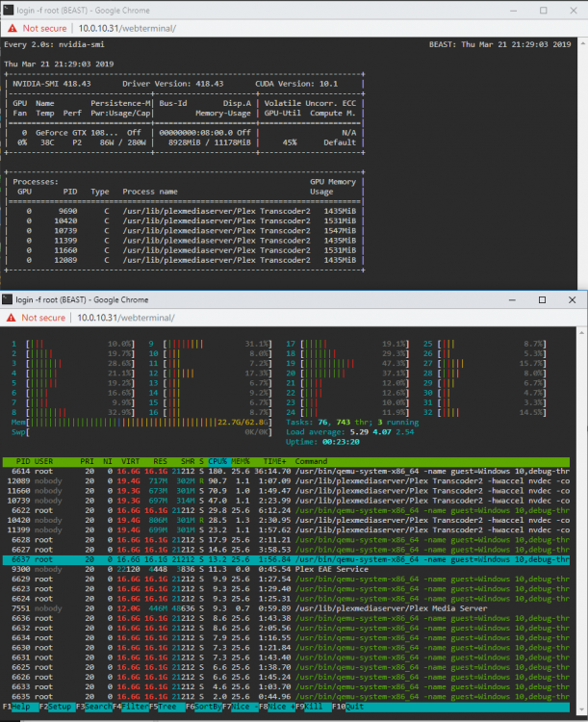This screenshot has width=588, height=722.
Task: Click F3 Search in the htop footer
Action: pos(94,707)
